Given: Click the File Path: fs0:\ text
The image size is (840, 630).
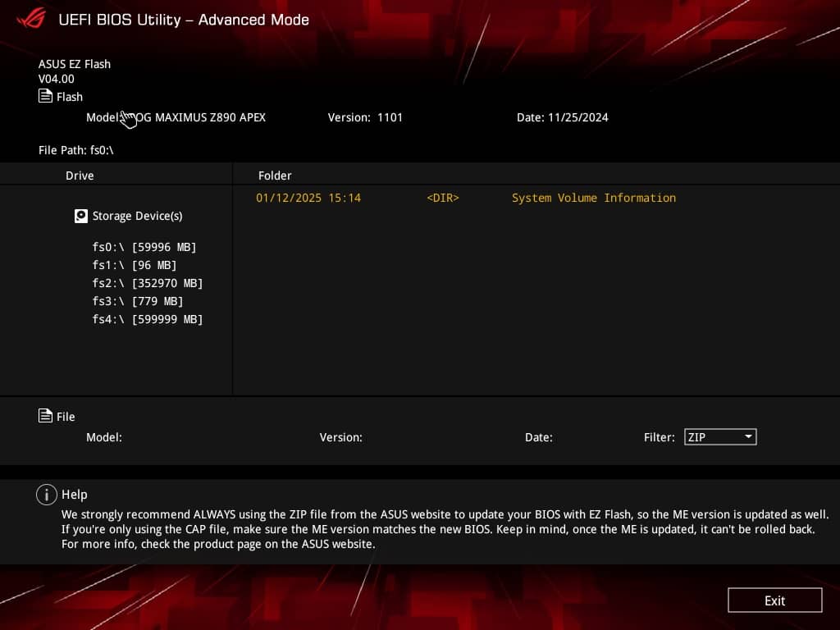Looking at the screenshot, I should coord(76,150).
